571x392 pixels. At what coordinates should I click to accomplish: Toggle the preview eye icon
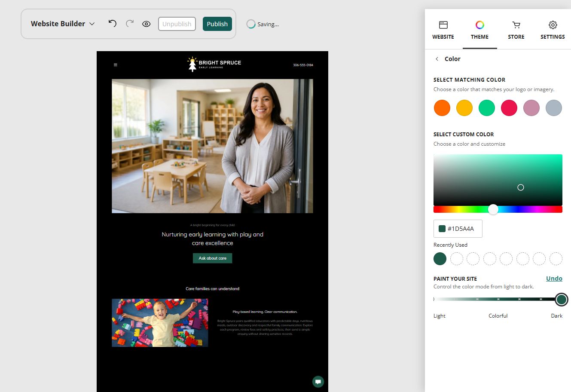click(x=147, y=24)
